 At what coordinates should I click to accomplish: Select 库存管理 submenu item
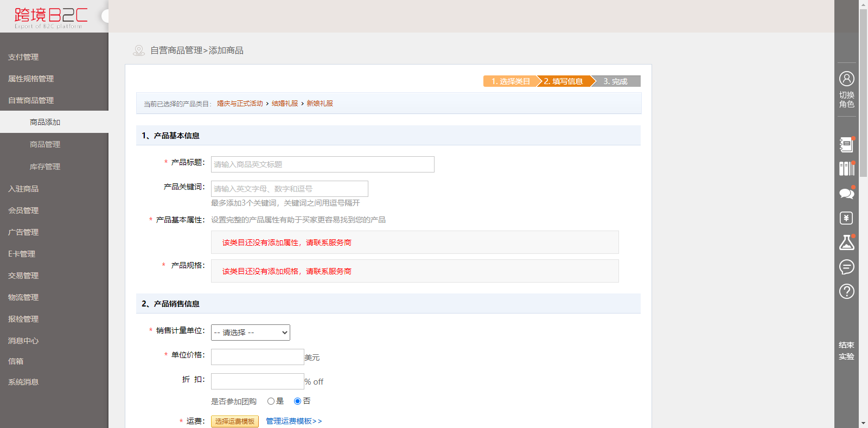[45, 167]
